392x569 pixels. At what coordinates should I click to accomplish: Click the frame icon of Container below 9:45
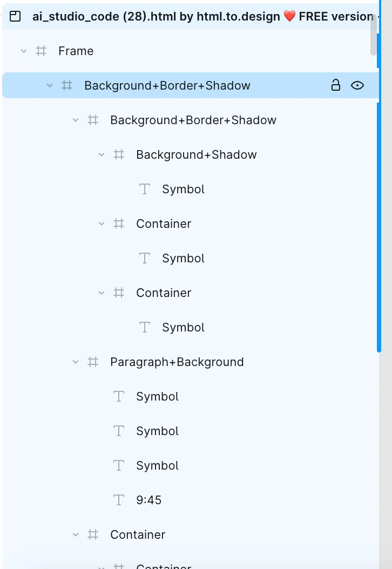click(x=93, y=534)
